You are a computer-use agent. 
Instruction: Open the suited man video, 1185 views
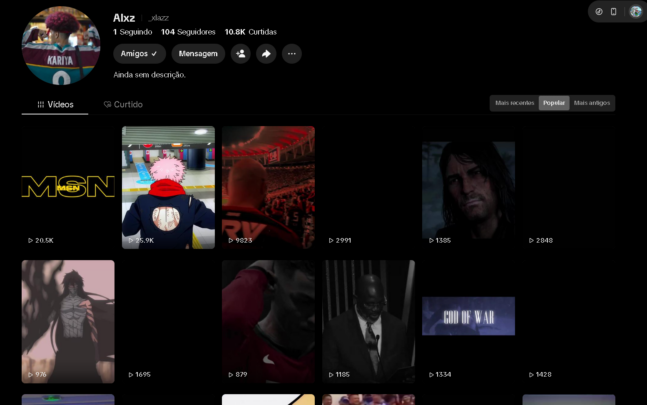point(368,321)
